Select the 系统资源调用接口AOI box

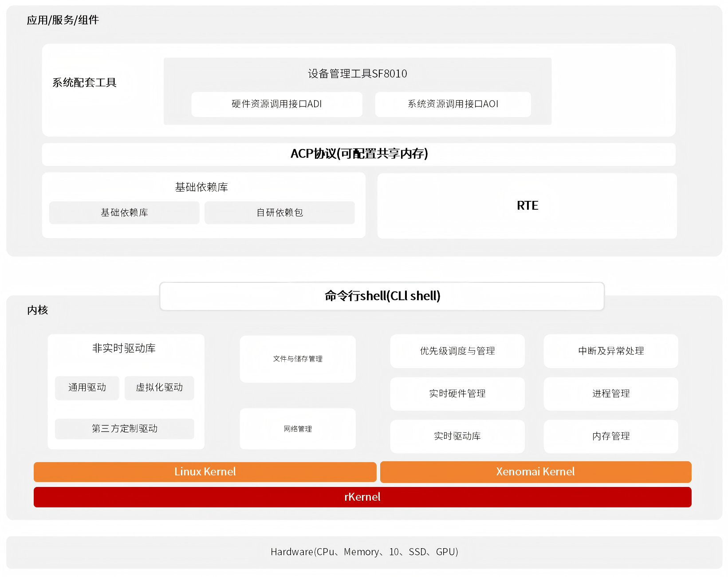453,104
